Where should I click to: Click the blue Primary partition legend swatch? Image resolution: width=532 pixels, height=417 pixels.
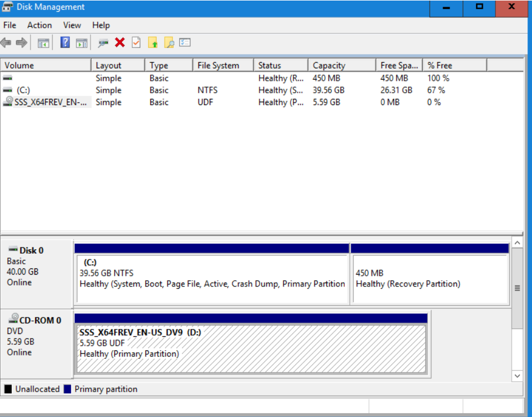[x=68, y=389]
